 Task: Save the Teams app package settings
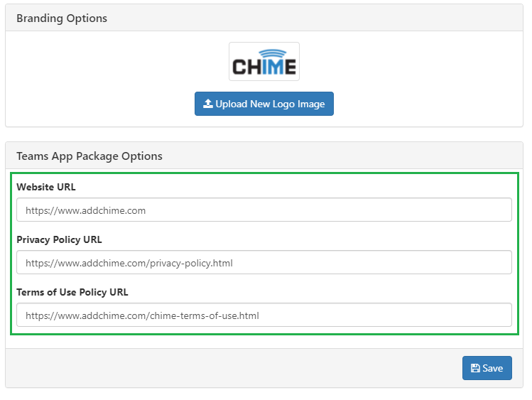[x=487, y=368]
